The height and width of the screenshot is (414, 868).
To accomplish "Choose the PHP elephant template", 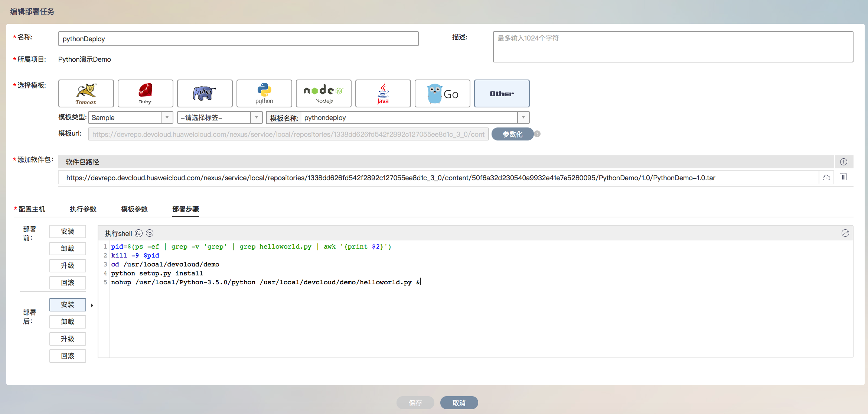I will [x=205, y=93].
